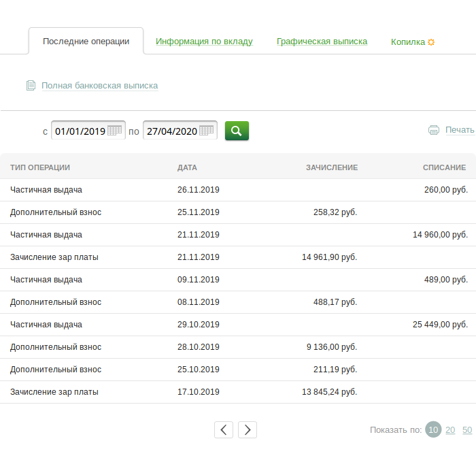The height and width of the screenshot is (456, 476).
Task: Click the amount 25 449,00 руб.
Action: [440, 325]
